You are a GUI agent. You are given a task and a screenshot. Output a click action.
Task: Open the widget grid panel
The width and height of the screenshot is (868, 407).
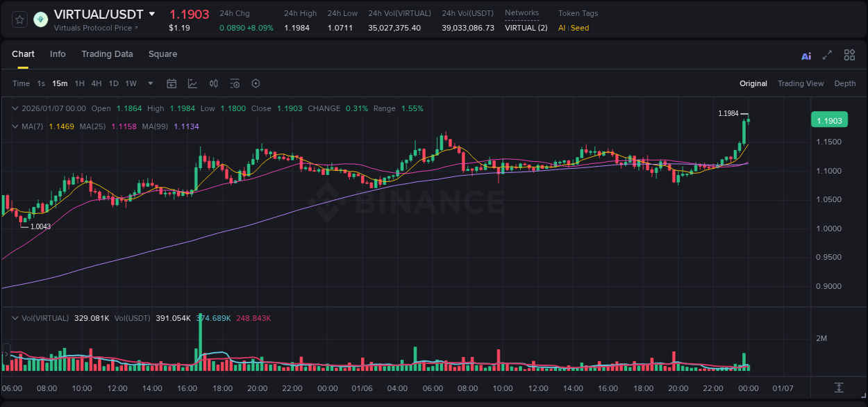pos(849,55)
